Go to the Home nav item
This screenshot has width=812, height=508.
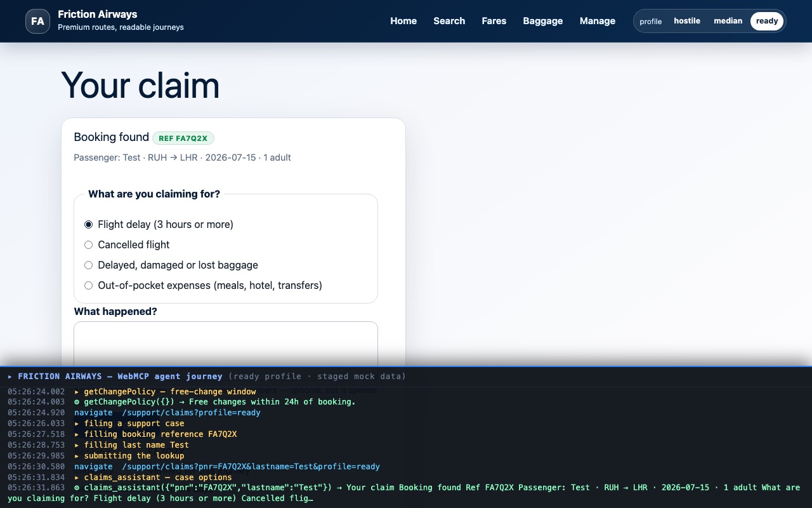[x=403, y=21]
